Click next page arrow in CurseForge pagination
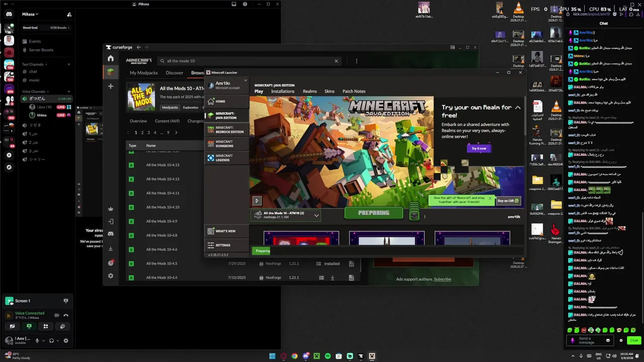The image size is (644, 362). point(176,133)
